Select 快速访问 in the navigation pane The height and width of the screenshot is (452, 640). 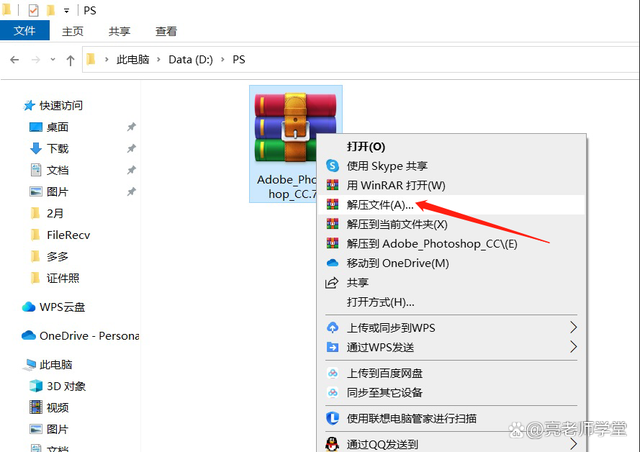(61, 105)
